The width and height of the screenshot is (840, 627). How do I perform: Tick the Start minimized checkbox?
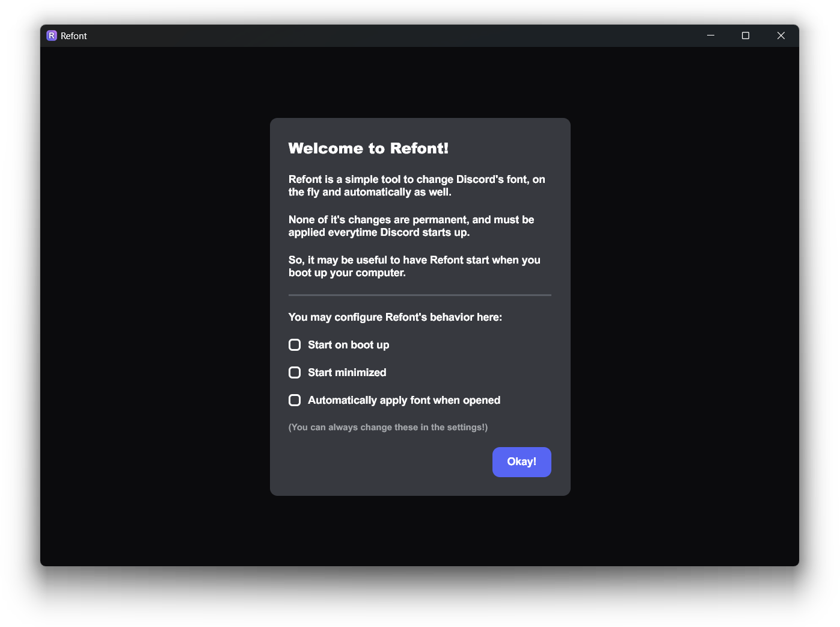pos(295,372)
